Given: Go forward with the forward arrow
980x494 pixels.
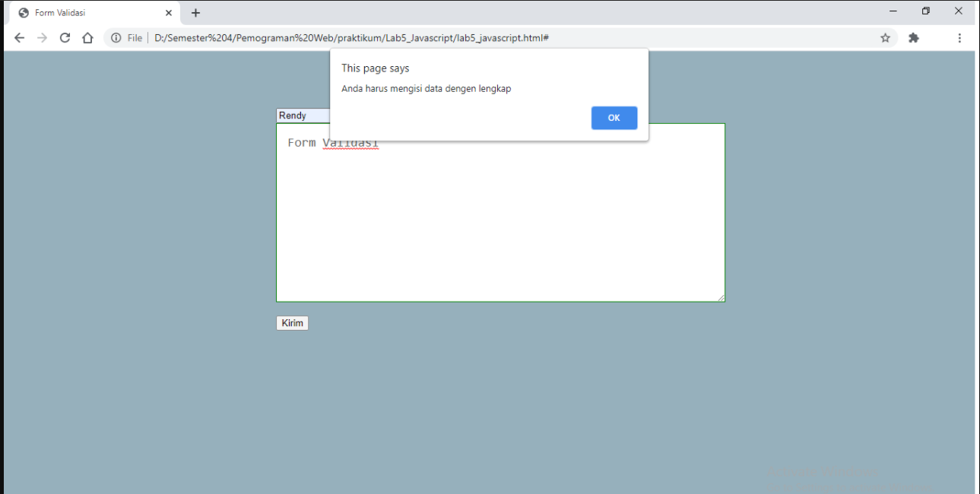Looking at the screenshot, I should coord(43,38).
